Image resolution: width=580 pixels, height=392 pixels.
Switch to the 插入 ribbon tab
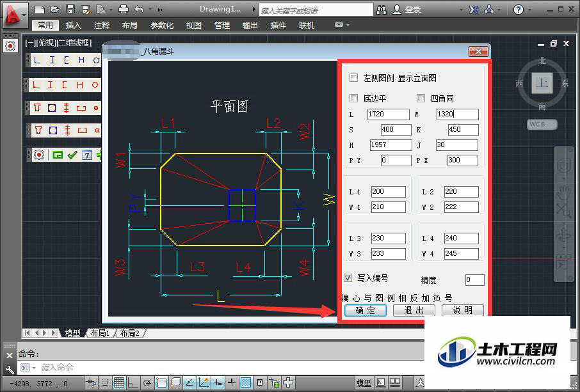click(73, 25)
